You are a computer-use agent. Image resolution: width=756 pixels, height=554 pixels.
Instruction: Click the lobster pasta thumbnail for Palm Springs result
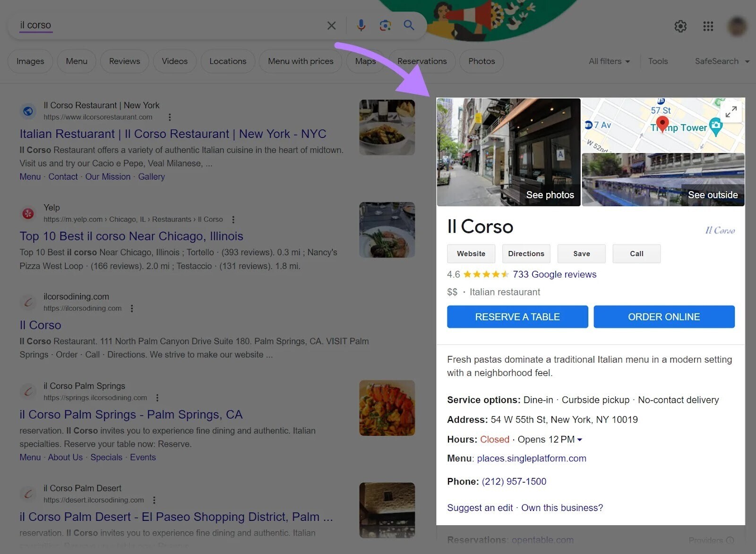[387, 408]
